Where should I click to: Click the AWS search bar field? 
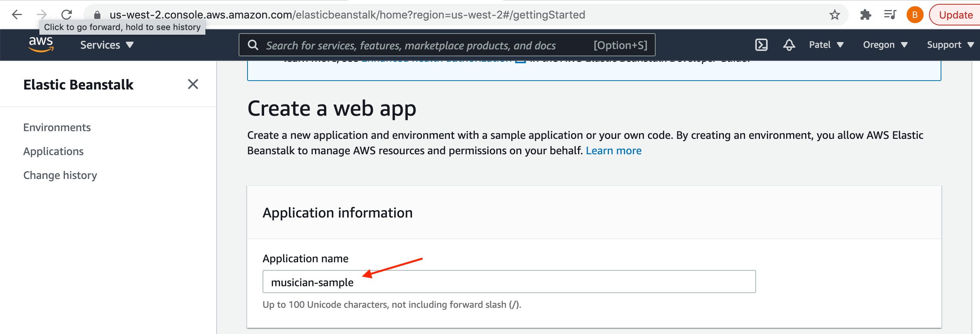pos(447,45)
